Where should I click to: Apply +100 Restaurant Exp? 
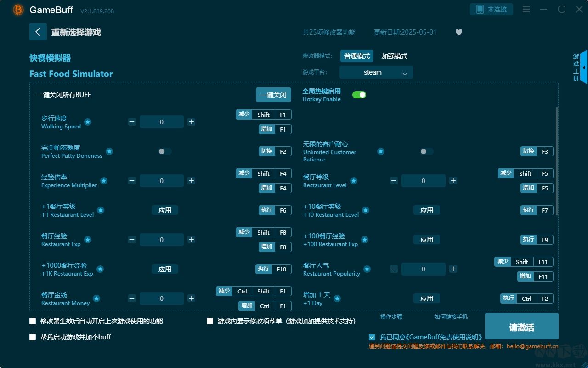coord(427,240)
